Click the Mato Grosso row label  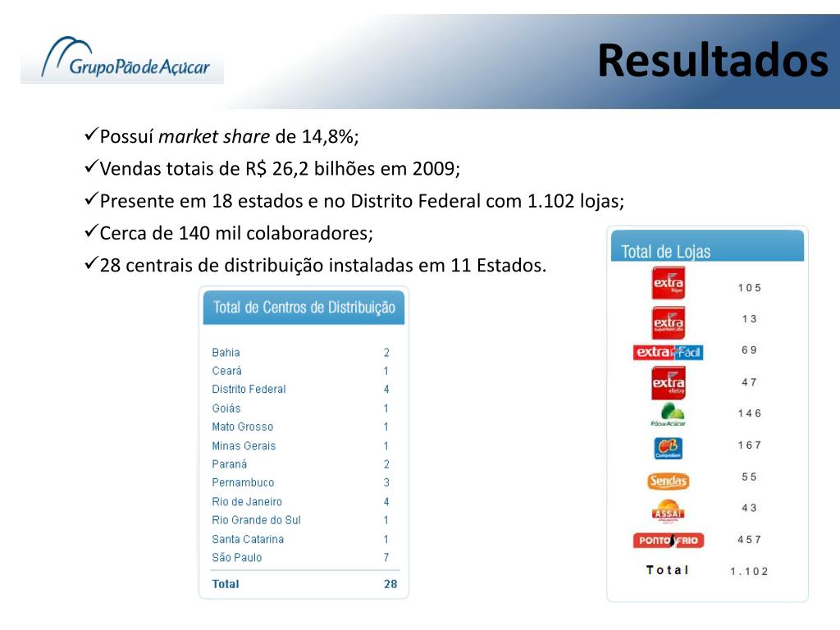pos(242,427)
